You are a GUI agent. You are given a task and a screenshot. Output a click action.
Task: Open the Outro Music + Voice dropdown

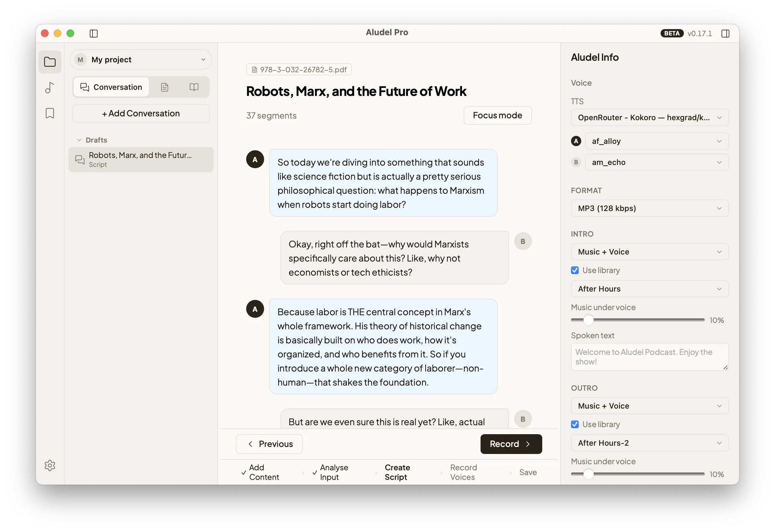click(649, 406)
